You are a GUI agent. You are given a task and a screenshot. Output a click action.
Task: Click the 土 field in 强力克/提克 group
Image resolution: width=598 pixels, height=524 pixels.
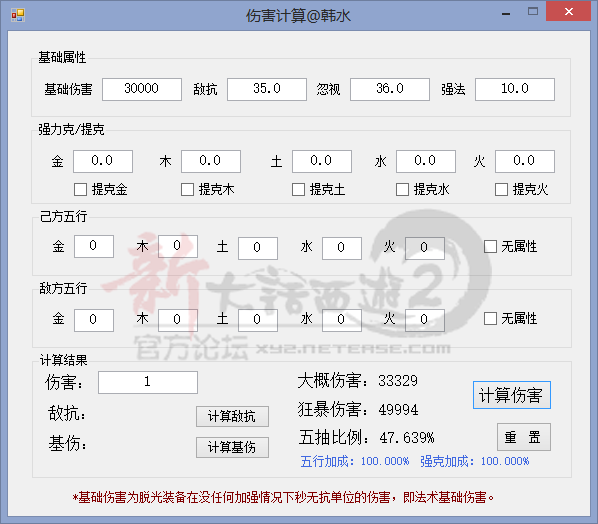point(322,161)
